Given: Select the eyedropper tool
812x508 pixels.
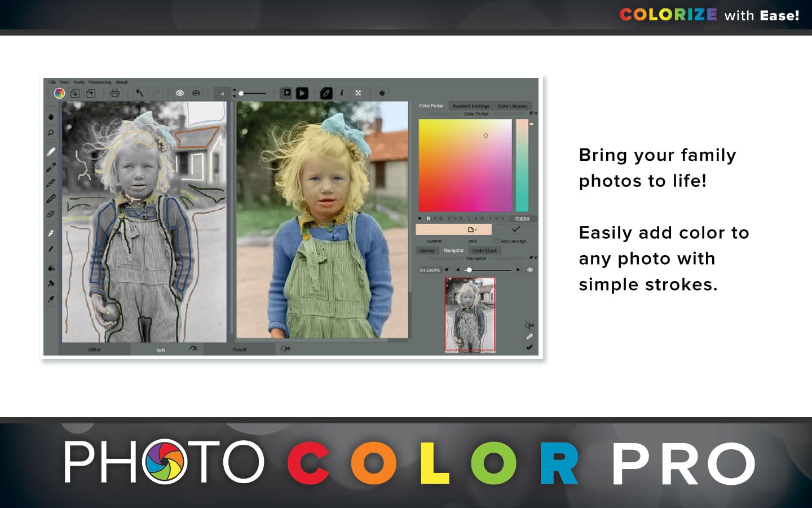Looking at the screenshot, I should (51, 299).
